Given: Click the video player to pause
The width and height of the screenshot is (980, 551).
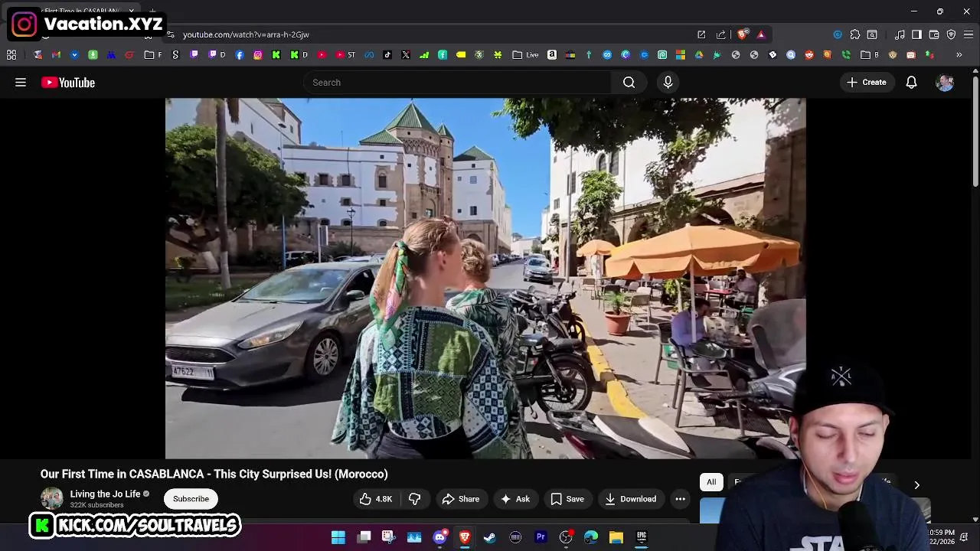Looking at the screenshot, I should pos(485,279).
